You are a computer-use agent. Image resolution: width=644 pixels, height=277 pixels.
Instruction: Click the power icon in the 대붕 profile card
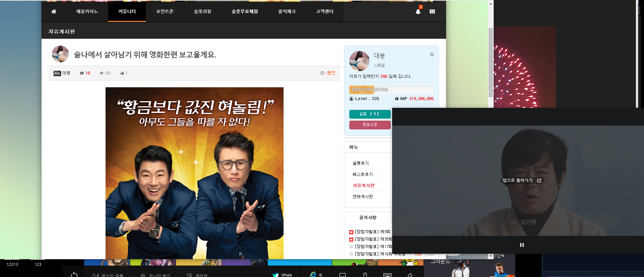click(432, 55)
